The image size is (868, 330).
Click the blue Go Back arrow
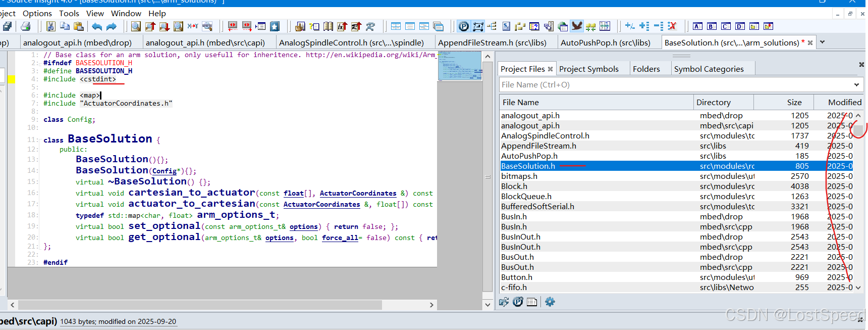coord(97,26)
